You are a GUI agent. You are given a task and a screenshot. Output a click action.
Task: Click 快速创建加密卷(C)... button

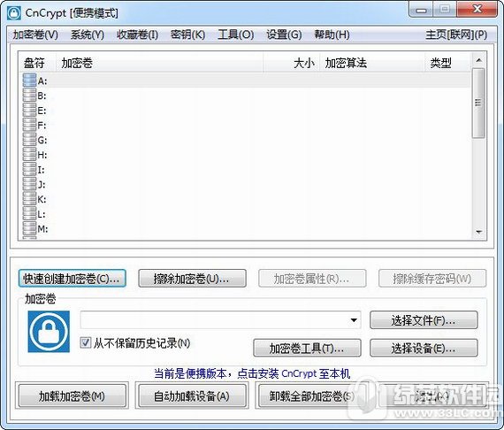tap(72, 279)
